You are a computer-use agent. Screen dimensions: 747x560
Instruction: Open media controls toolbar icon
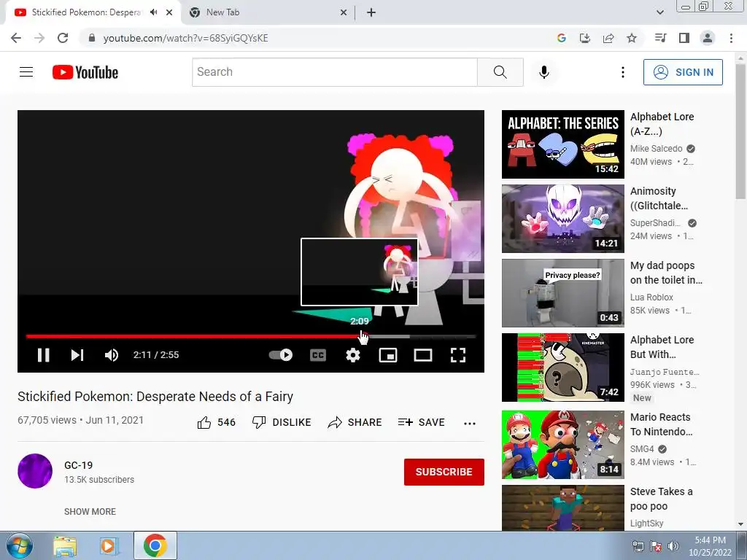660,38
